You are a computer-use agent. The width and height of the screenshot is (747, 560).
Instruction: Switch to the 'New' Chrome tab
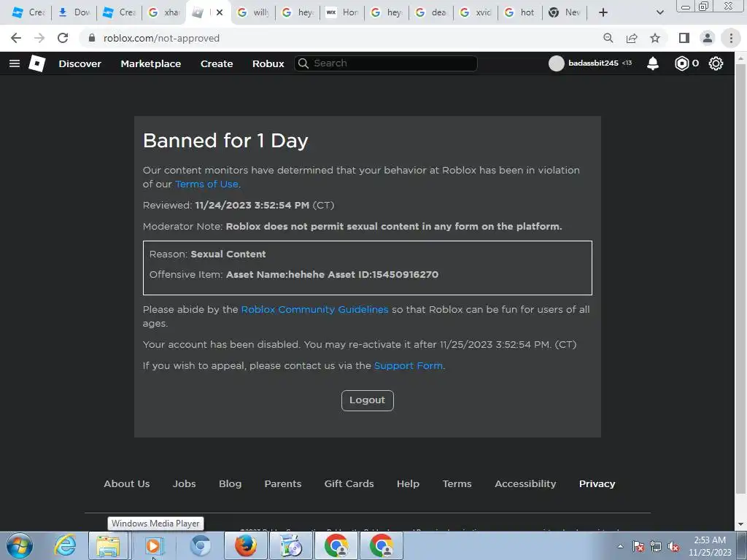pyautogui.click(x=564, y=12)
